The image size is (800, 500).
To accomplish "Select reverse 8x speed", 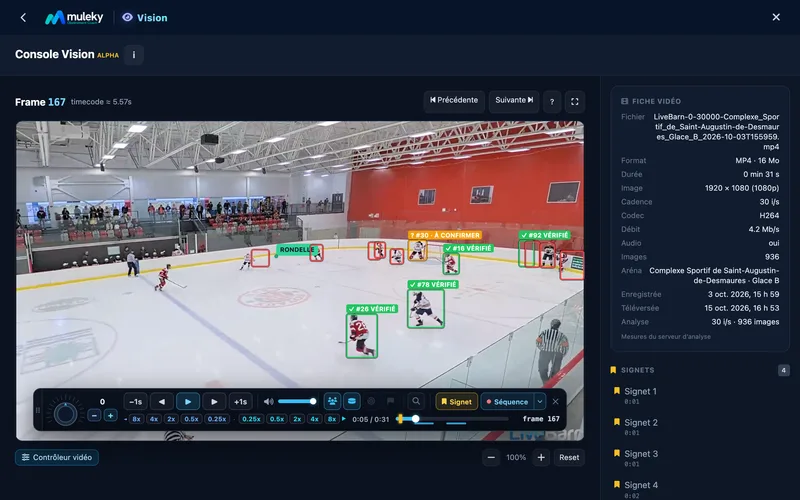I will tap(136, 419).
